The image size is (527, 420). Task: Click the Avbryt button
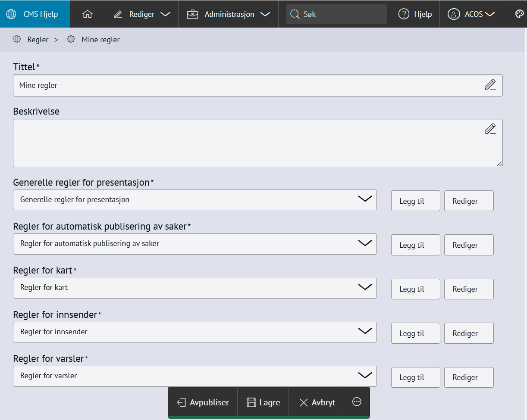(317, 402)
